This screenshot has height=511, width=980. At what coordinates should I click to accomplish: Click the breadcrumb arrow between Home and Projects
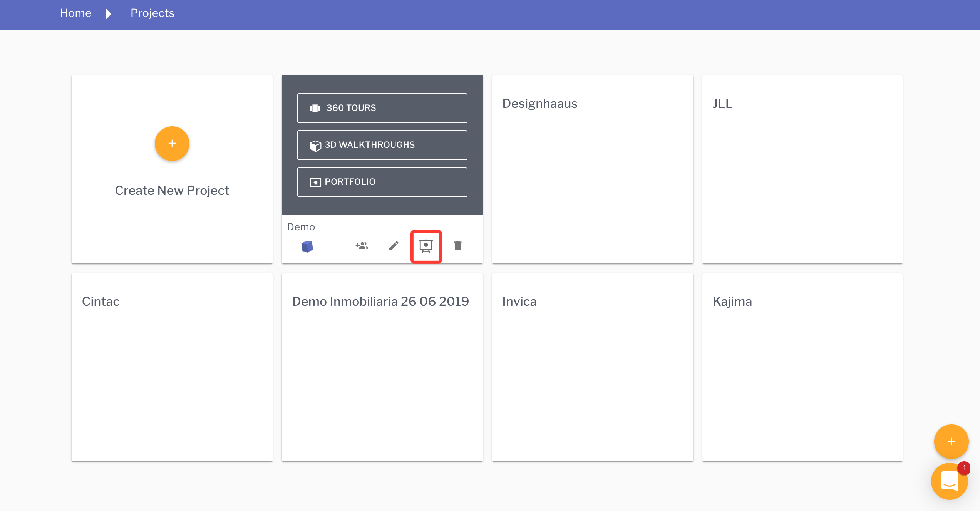click(x=108, y=14)
